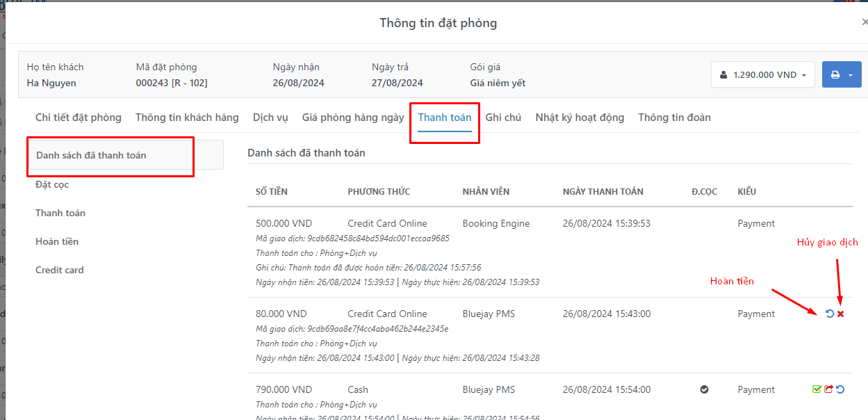Screen dimensions: 868x420
Task: Click the PHƯƠNG THỨC column header
Action: [x=379, y=191]
